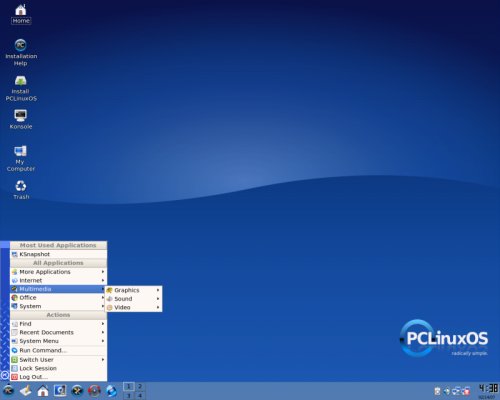Click the clipboard tray icon
This screenshot has height=400, width=500.
click(x=438, y=391)
